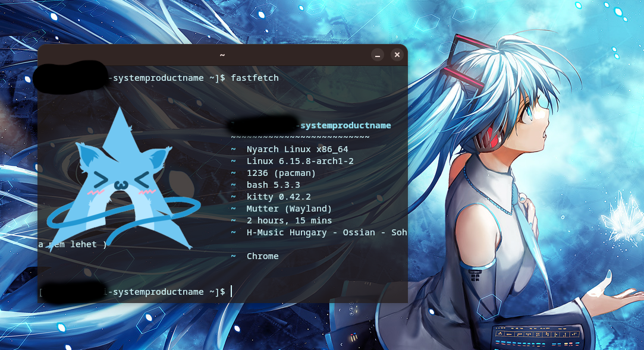This screenshot has height=350, width=644.
Task: Select the 'H-Music Hungary - Ossian' media line
Action: pyautogui.click(x=327, y=233)
